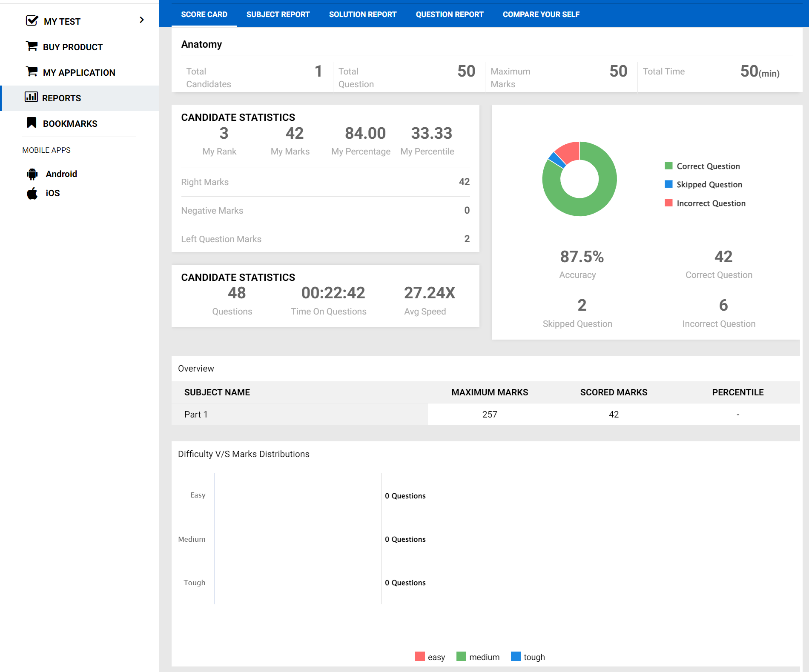This screenshot has height=672, width=809.
Task: Go to the Question Report tab
Action: (x=449, y=14)
